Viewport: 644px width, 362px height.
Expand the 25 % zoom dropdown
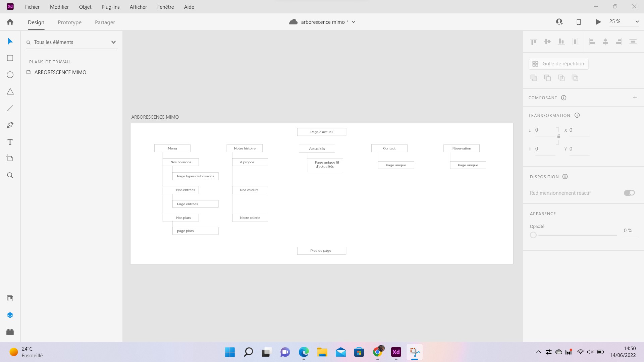637,22
